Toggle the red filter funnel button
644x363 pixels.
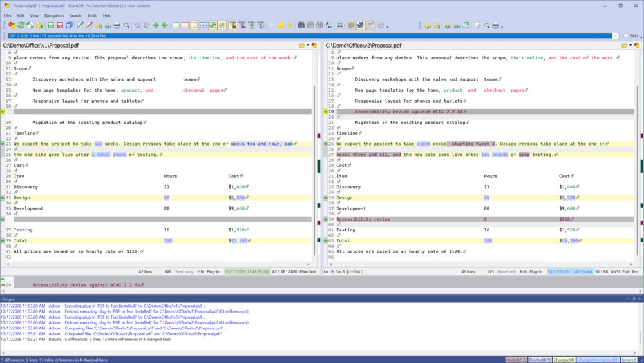click(x=243, y=26)
